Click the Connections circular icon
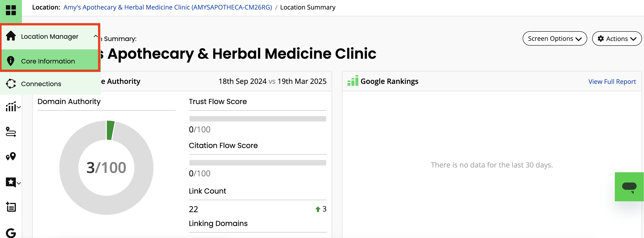This screenshot has width=644, height=238. (11, 84)
